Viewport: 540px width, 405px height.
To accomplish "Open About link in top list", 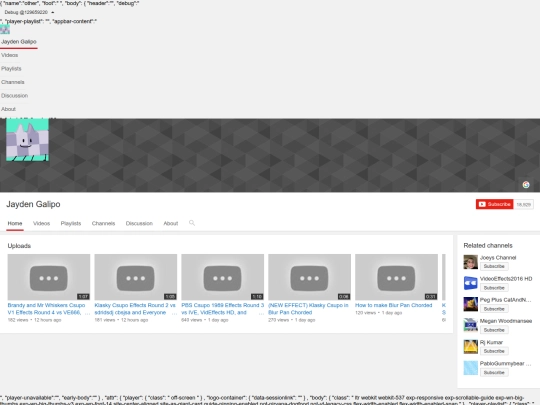I will click(x=8, y=109).
